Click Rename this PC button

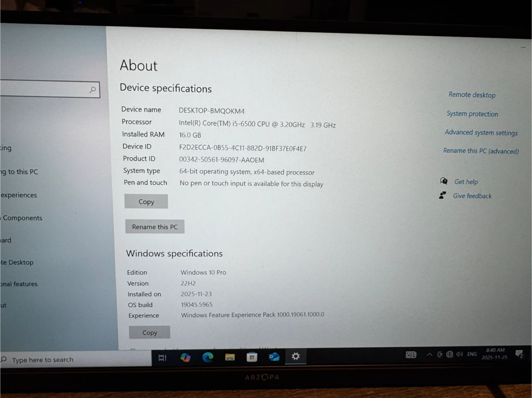[155, 227]
